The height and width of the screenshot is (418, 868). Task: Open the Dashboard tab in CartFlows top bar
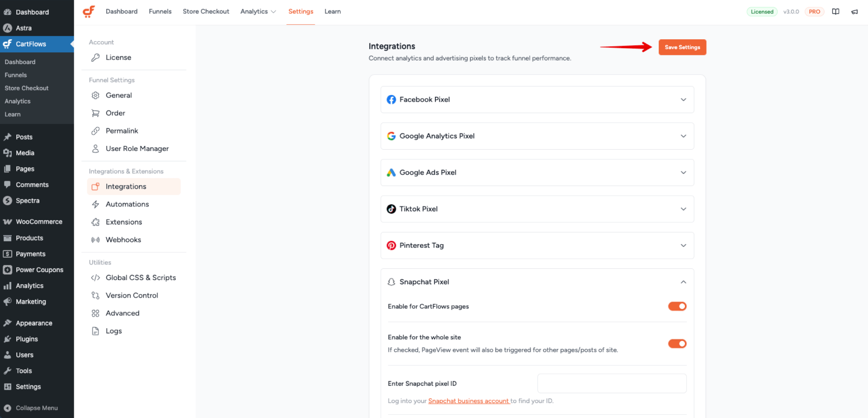click(x=122, y=12)
